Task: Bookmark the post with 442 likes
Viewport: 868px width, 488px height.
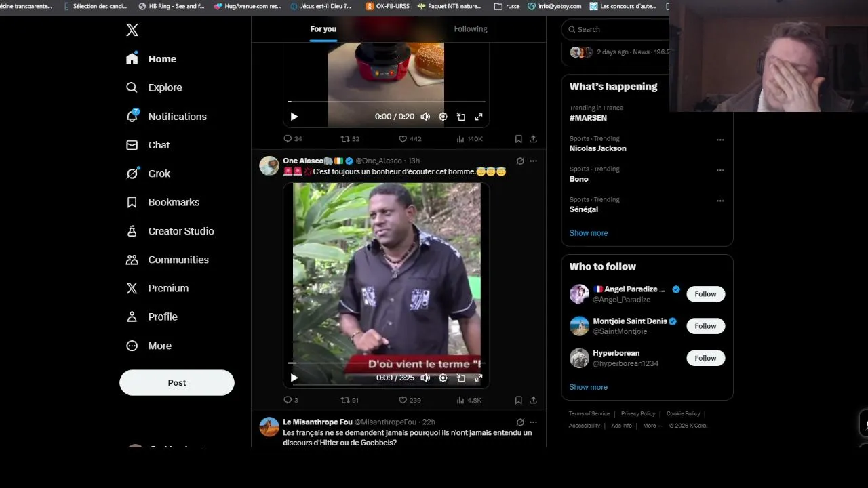Action: [x=518, y=138]
